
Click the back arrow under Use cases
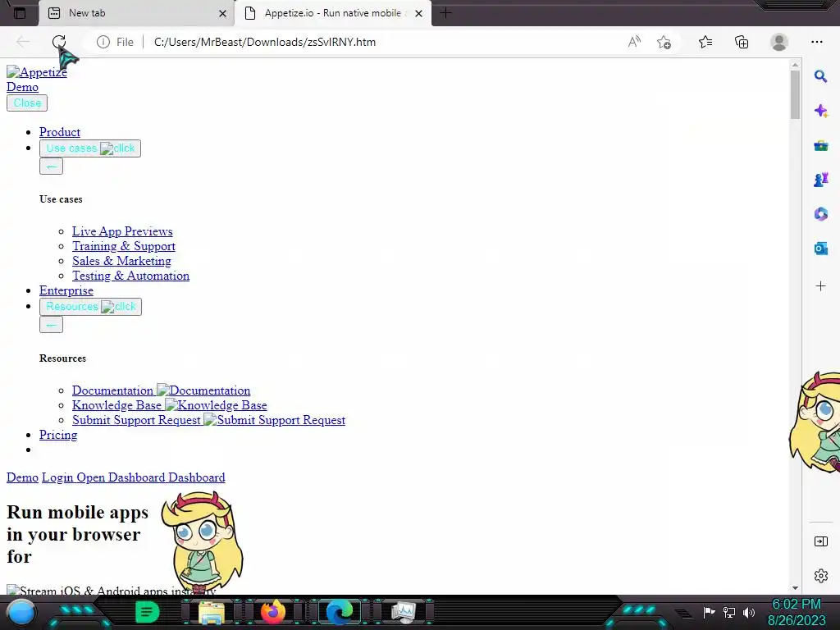click(x=51, y=167)
